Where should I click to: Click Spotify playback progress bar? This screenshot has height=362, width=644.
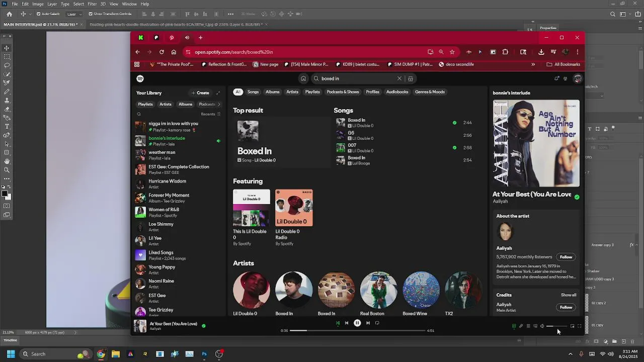[x=358, y=330]
